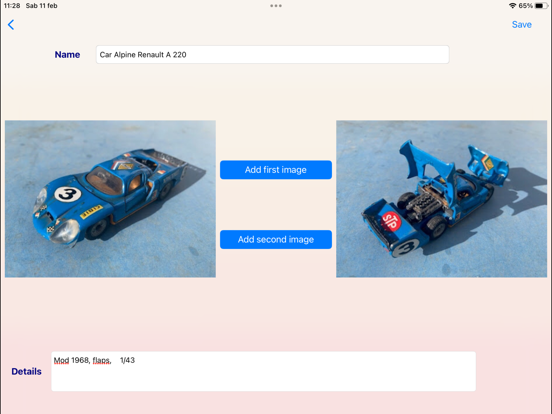Screen dimensions: 552x414
Task: Tap the three-dot multitasking indicator
Action: coord(276,6)
